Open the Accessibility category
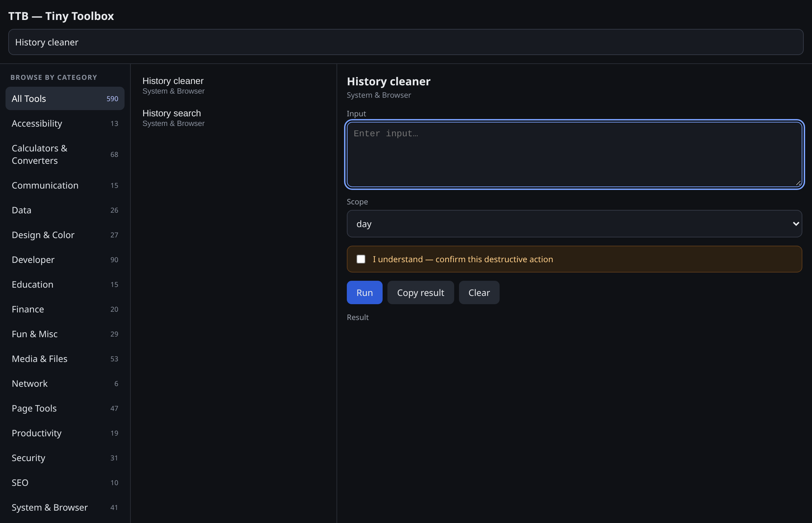Screen dimensions: 812x523 click(65, 123)
